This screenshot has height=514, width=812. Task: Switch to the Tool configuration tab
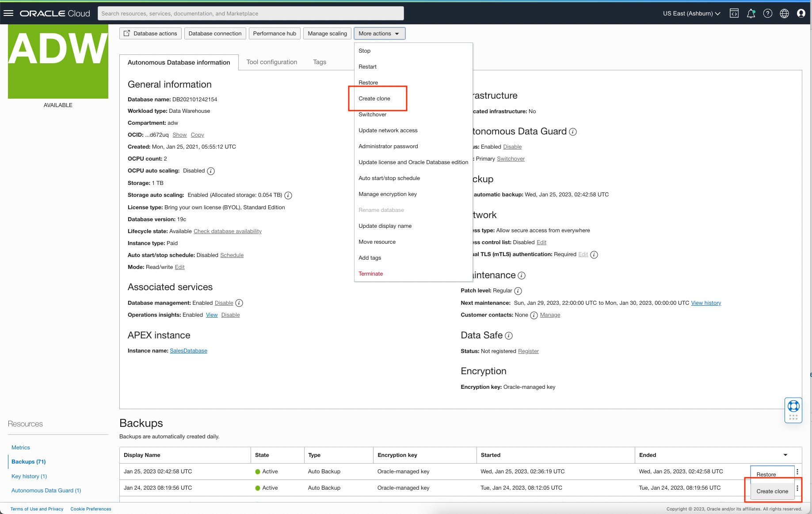272,62
